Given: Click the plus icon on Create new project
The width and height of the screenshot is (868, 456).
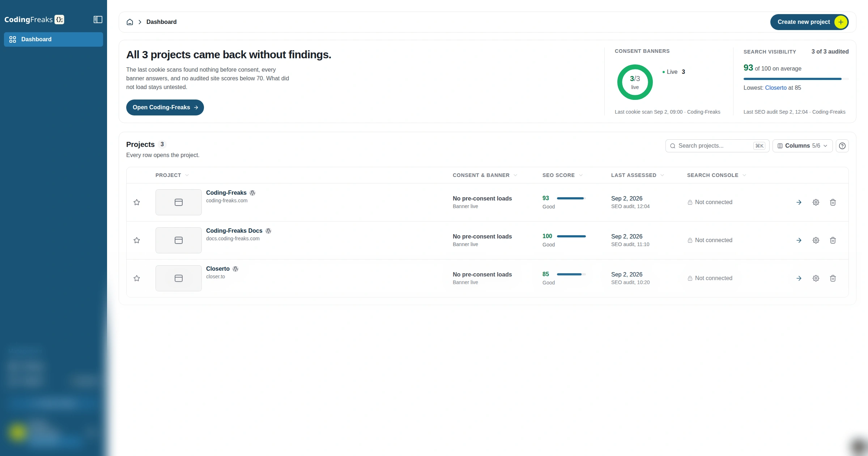Looking at the screenshot, I should coord(841,22).
